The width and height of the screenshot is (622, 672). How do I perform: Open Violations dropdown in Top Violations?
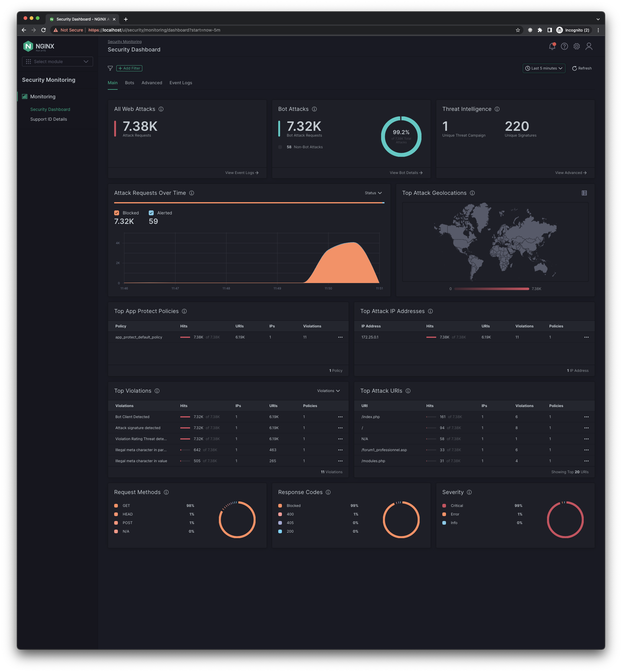click(328, 391)
